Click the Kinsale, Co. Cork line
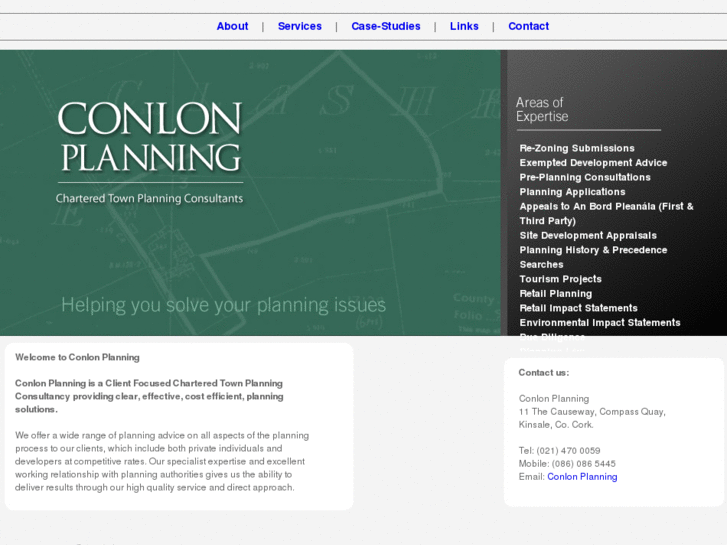Viewport: 727px width, 545px height. (556, 425)
